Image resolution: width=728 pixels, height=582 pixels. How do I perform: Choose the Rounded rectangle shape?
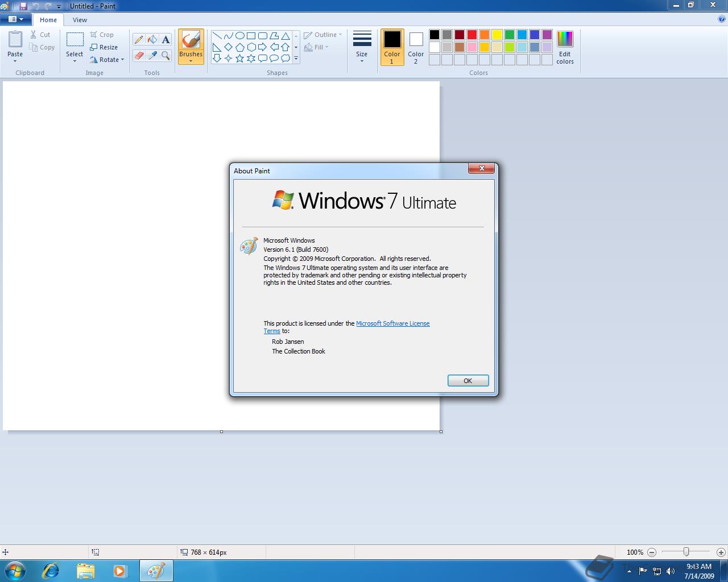point(262,36)
